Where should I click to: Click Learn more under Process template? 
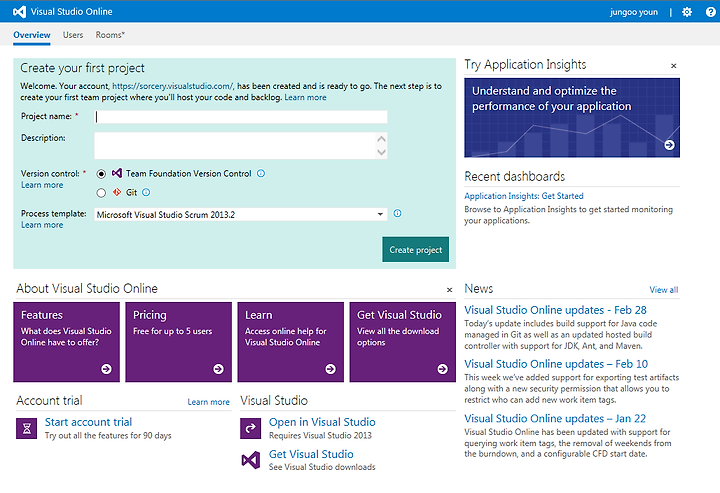(x=42, y=225)
